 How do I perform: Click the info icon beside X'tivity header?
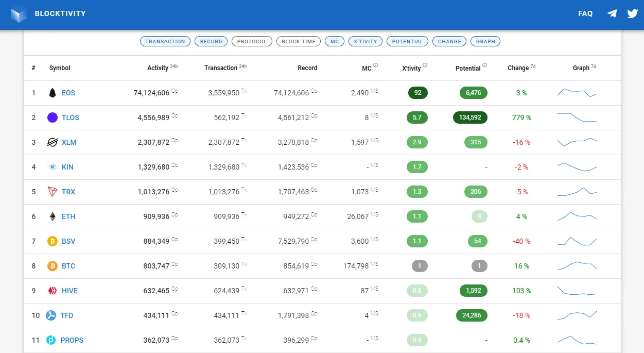[x=425, y=65]
